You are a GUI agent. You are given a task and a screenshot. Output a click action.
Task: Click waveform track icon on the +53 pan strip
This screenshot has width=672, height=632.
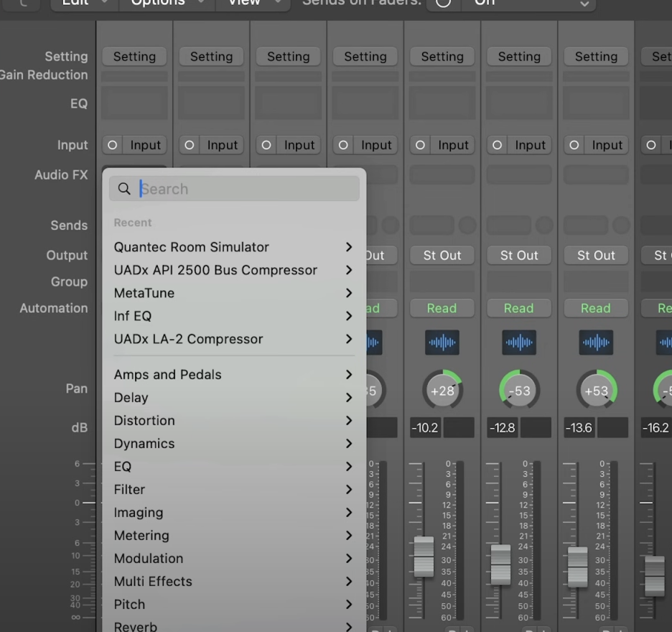pos(596,342)
